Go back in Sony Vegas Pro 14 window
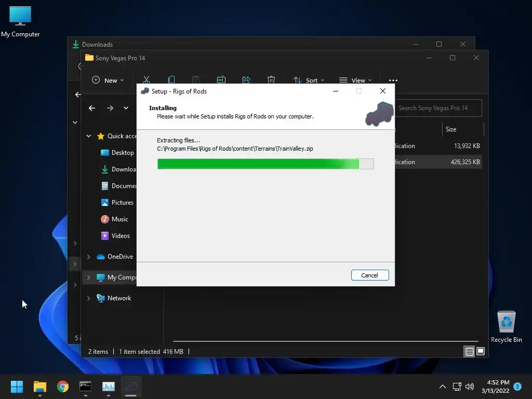 click(x=92, y=108)
